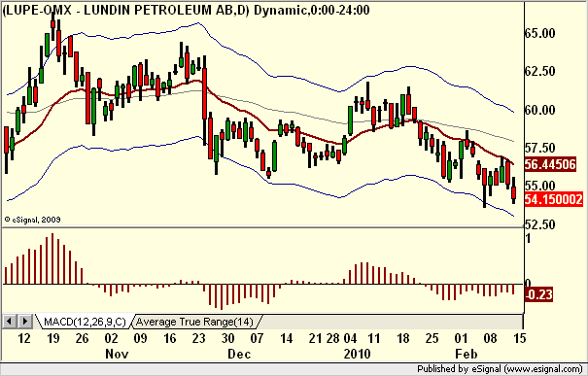Click the Nov month label on time axis
Screen dimensions: 588x376
117,354
